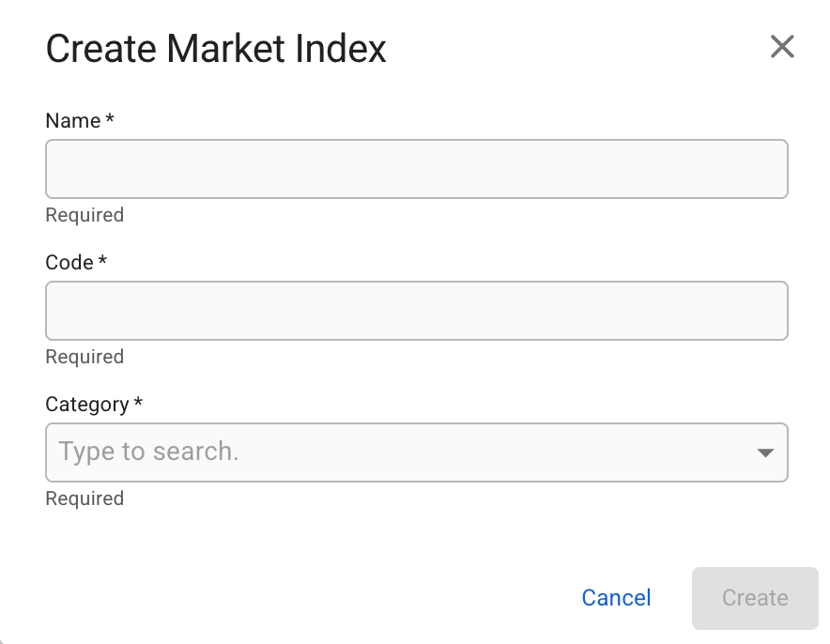Click the 'Category *' field label
The height and width of the screenshot is (644, 830).
(87, 405)
